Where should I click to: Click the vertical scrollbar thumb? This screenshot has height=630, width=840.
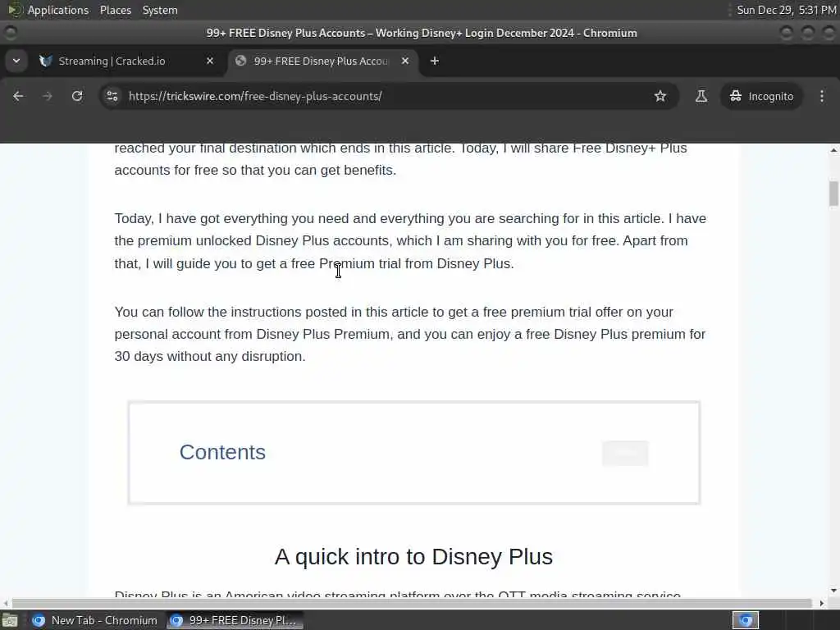(833, 194)
